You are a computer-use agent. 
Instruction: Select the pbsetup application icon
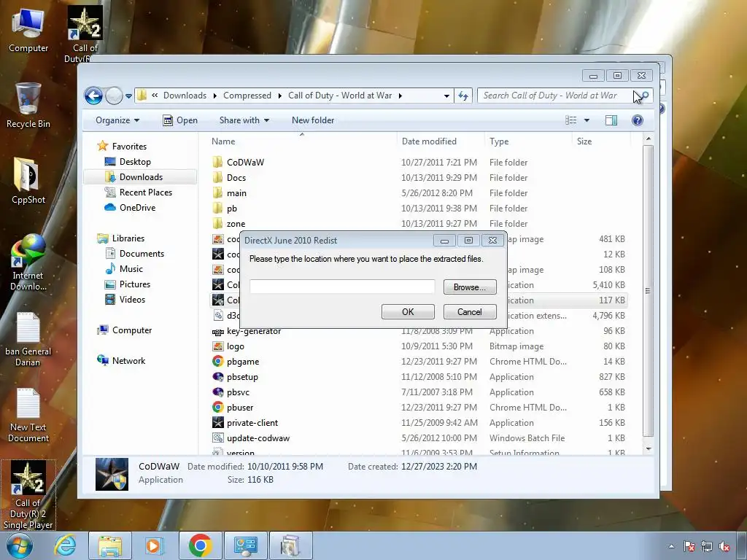coord(217,377)
